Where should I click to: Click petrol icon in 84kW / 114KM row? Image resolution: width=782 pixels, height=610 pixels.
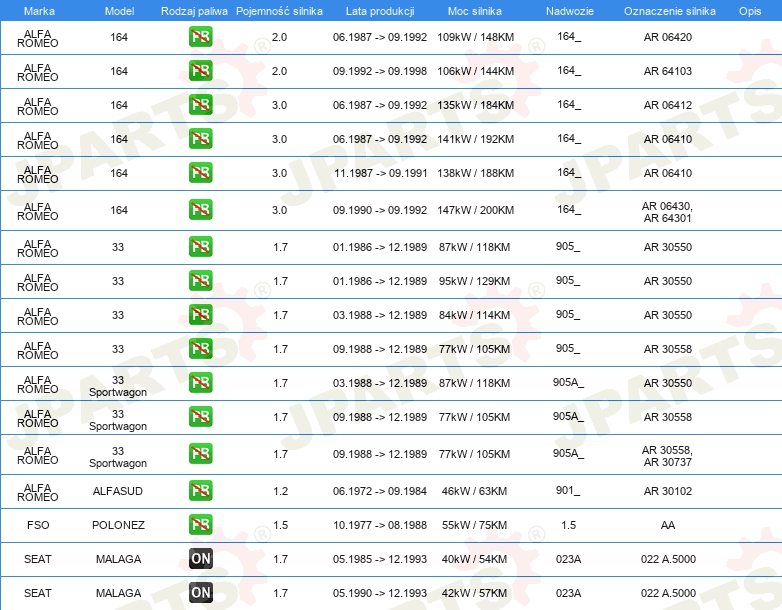click(x=200, y=315)
